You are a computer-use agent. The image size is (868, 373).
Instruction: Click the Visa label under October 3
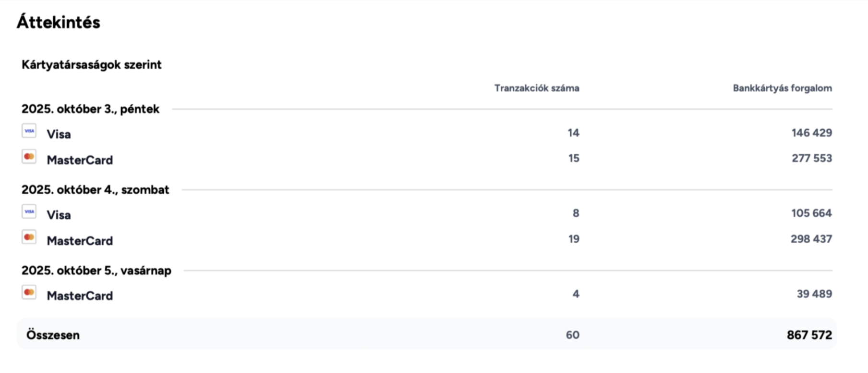click(x=59, y=134)
